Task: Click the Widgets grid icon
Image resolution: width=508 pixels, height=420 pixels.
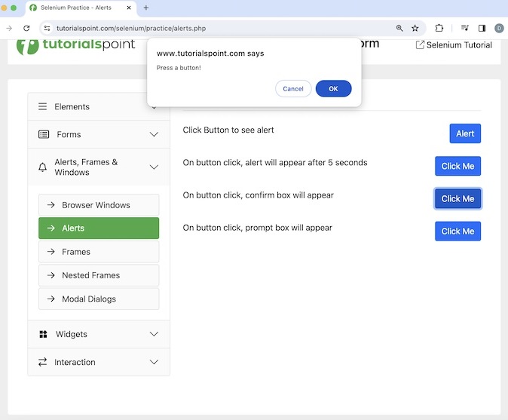Action: click(43, 334)
